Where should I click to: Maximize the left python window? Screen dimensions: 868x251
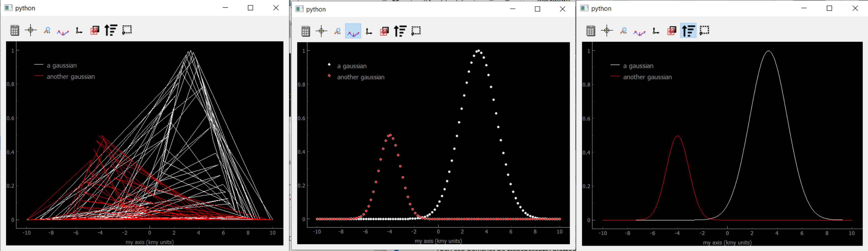click(250, 8)
